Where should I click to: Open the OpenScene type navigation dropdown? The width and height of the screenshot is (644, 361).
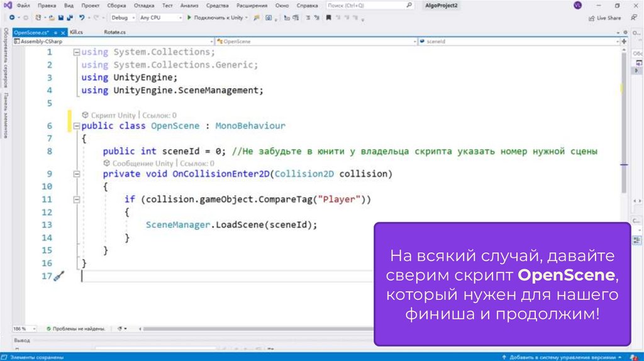(316, 42)
